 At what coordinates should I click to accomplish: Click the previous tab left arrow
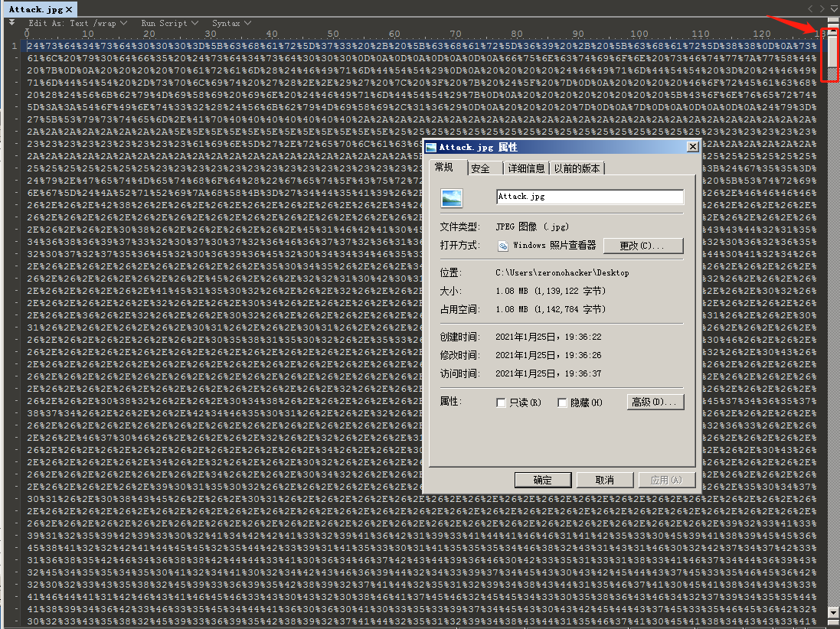pos(810,8)
